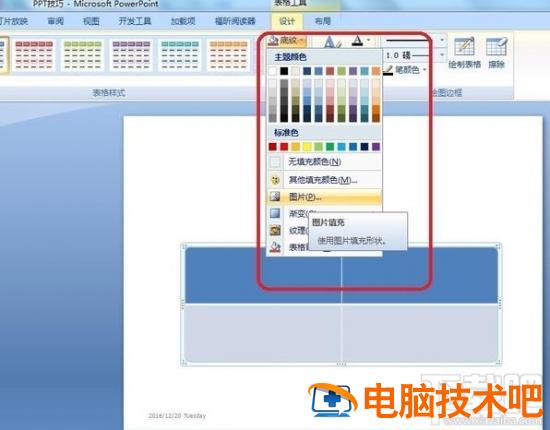Open the 审阅 ribbon tab
The image size is (550, 430).
tap(55, 21)
